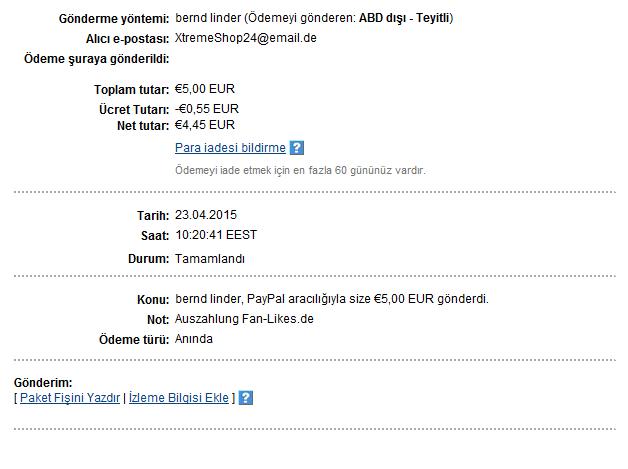Click the Paket Fişini Yazdır link

[x=70, y=398]
